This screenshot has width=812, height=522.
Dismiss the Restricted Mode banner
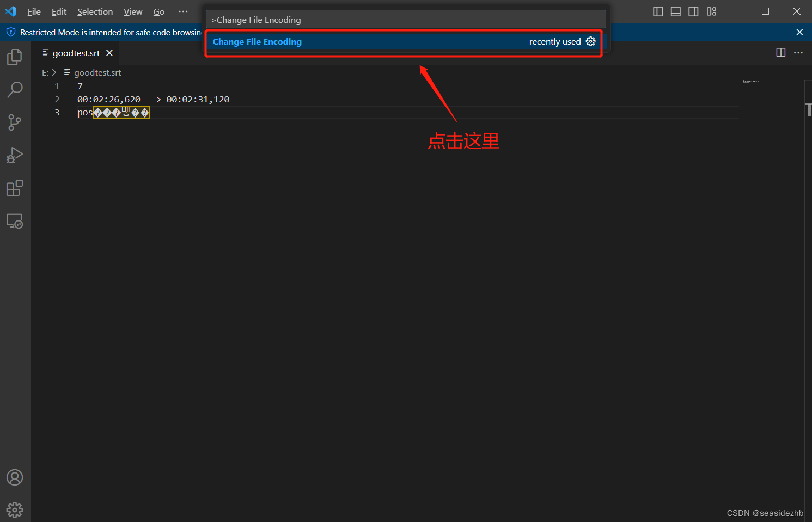pyautogui.click(x=799, y=32)
